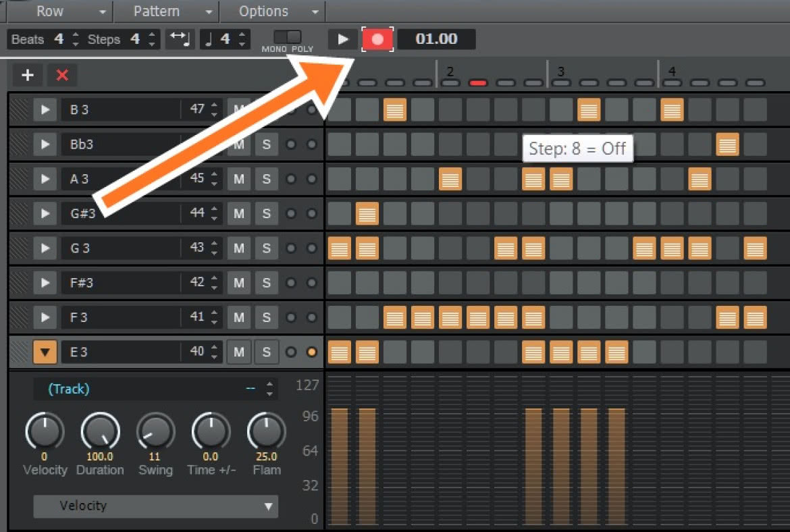790x532 pixels.
Task: Click the red lit step indicator lamp
Action: 478,82
